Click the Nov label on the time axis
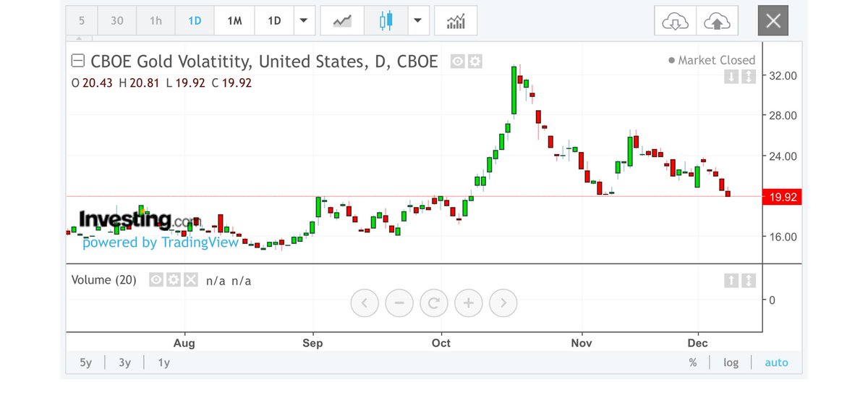Screen dimensions: 868x401 point(581,343)
